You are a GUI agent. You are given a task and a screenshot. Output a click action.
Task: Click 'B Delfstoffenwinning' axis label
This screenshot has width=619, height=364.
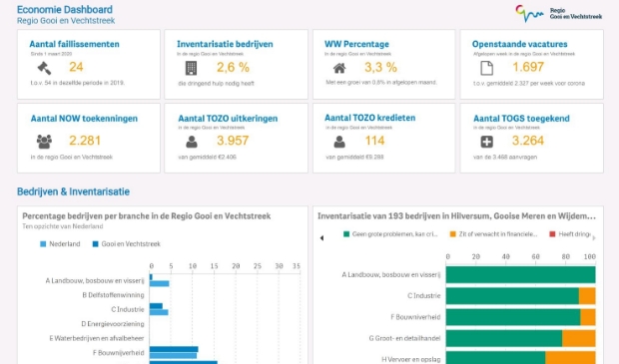pos(113,295)
